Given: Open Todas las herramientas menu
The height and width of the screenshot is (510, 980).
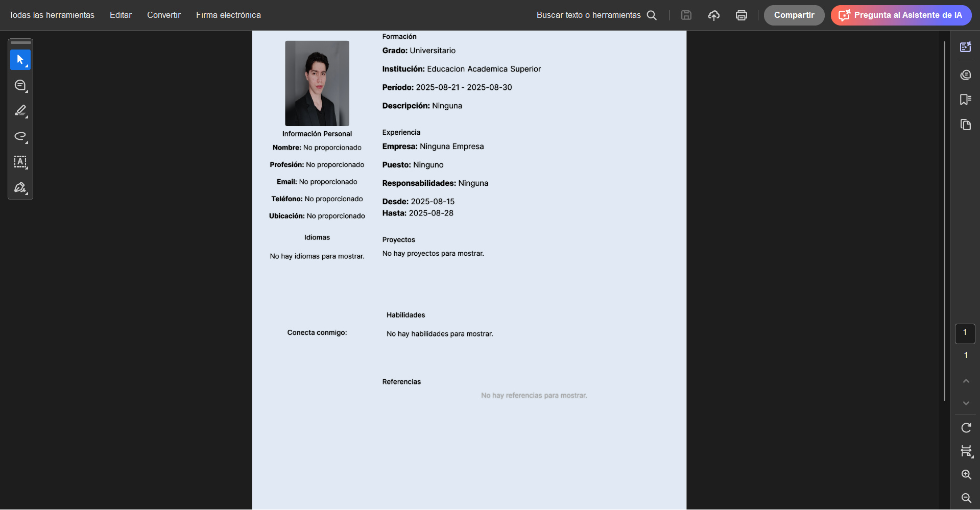Looking at the screenshot, I should click(x=52, y=15).
